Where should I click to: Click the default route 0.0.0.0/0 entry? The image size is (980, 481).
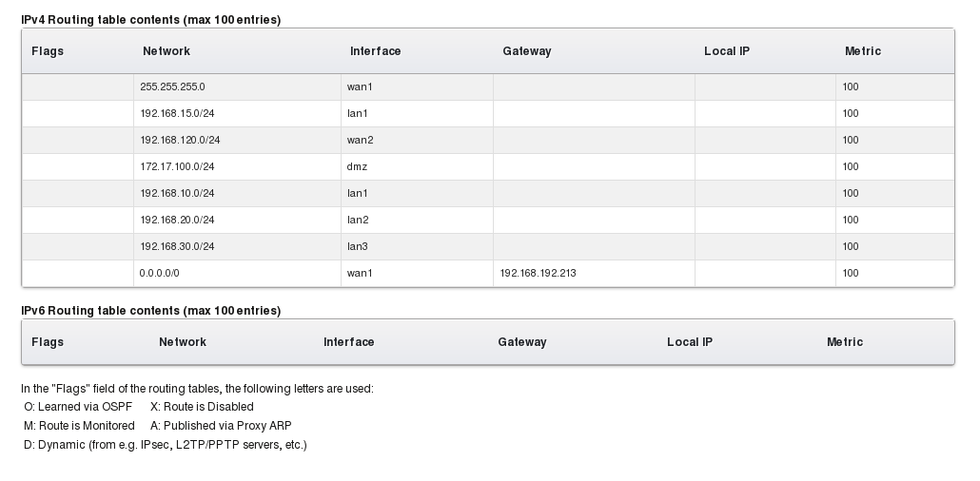(x=159, y=274)
